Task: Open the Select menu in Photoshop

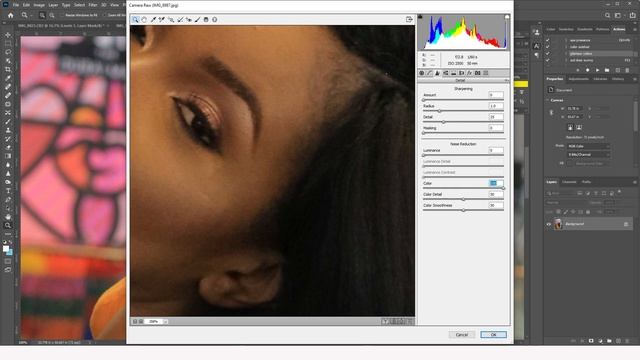Action: (79, 5)
